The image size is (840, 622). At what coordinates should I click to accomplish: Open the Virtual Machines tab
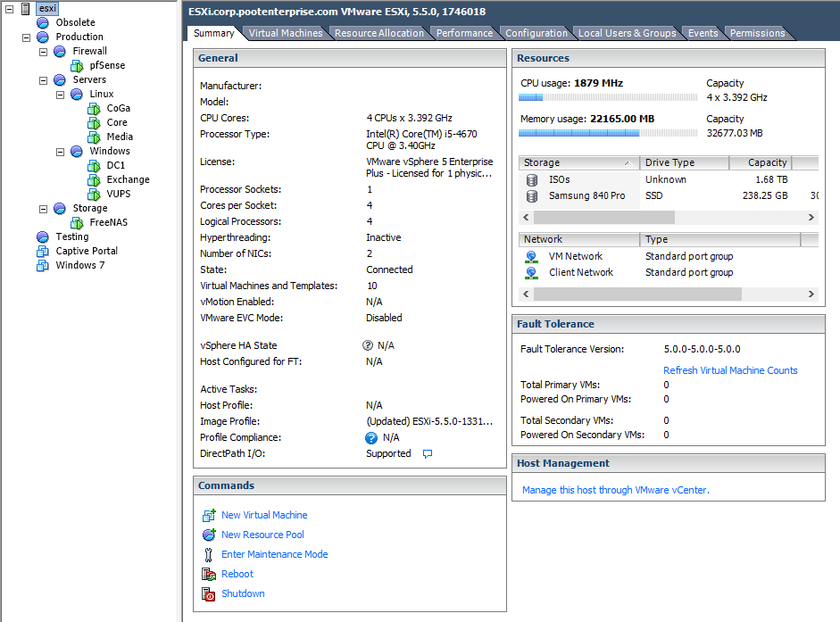tap(286, 33)
